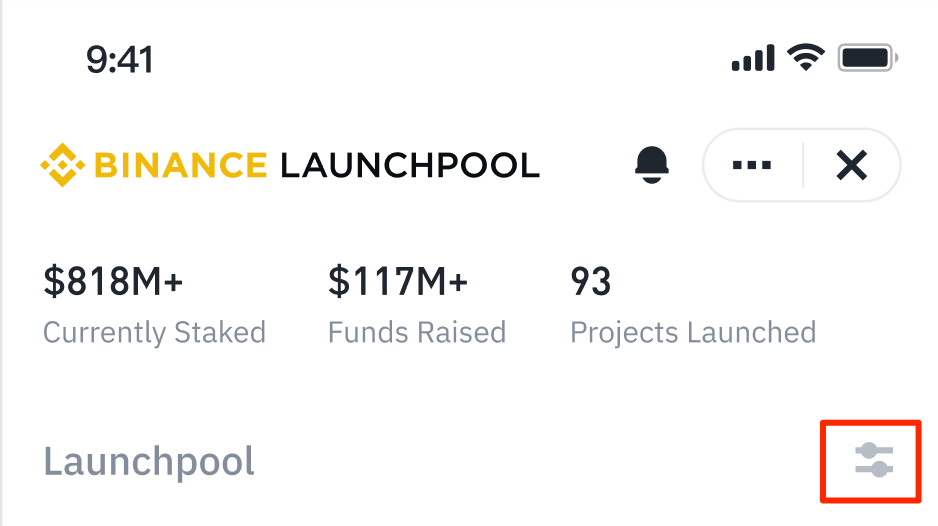Open the three-dot more options menu
938x526 pixels.
752,165
